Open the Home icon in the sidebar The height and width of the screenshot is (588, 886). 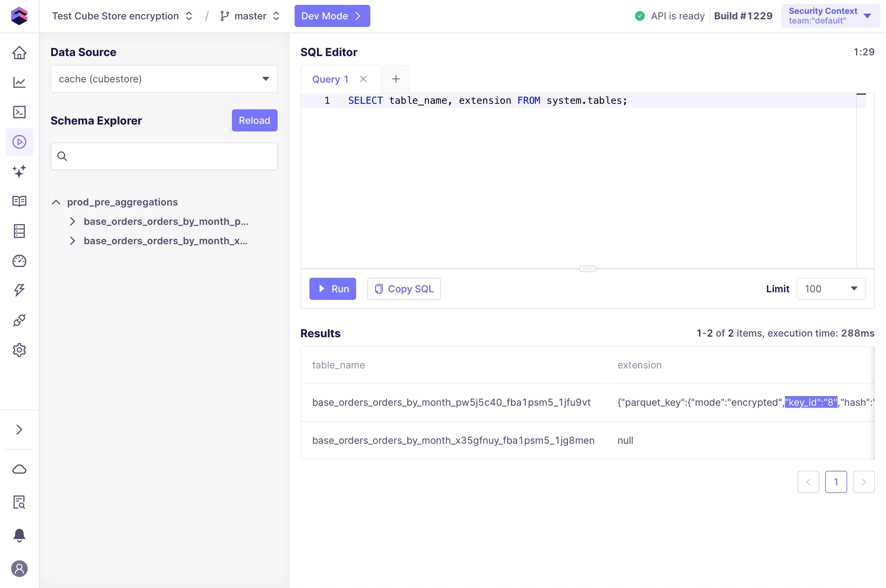tap(19, 53)
